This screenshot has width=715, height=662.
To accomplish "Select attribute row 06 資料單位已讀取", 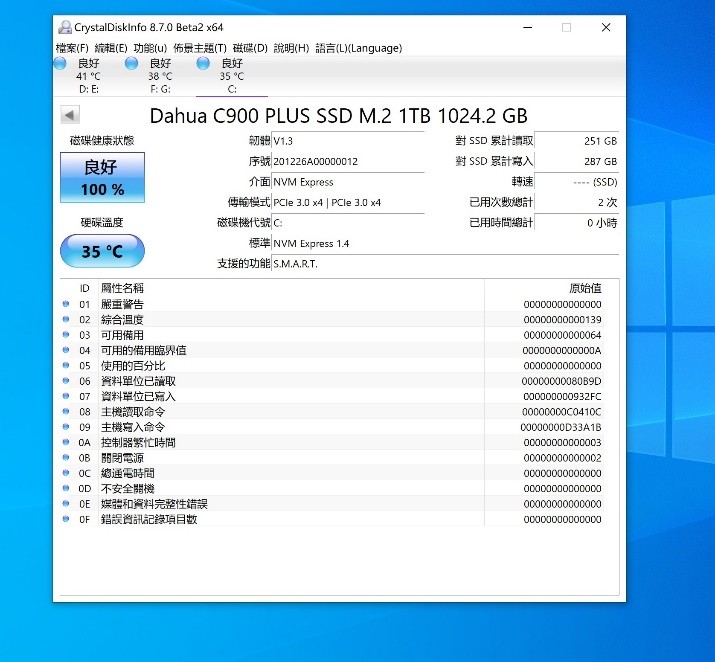I will click(x=333, y=381).
